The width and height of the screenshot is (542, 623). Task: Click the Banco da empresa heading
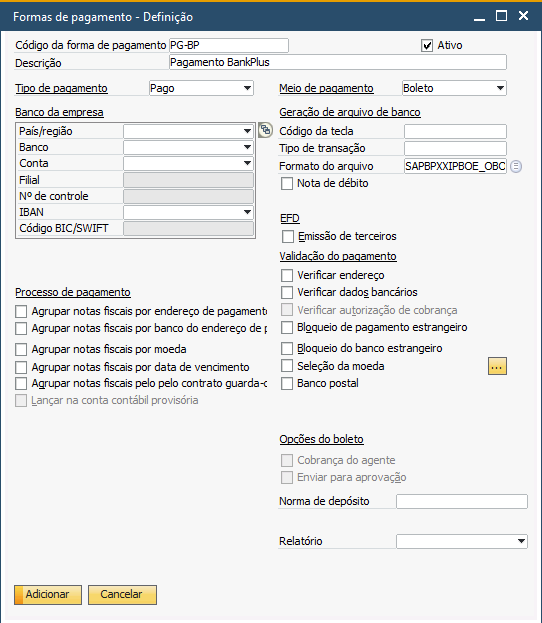(x=59, y=112)
